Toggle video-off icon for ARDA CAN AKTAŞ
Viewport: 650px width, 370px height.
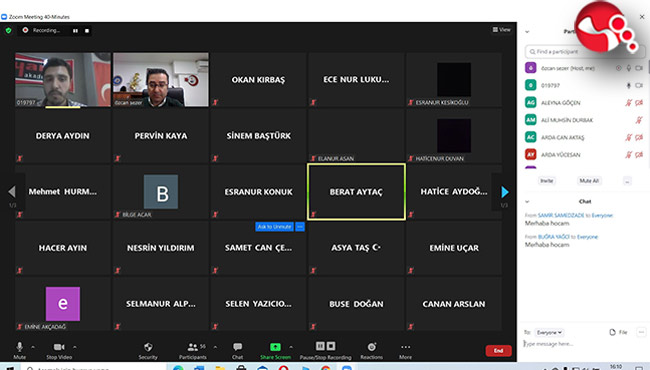click(639, 137)
